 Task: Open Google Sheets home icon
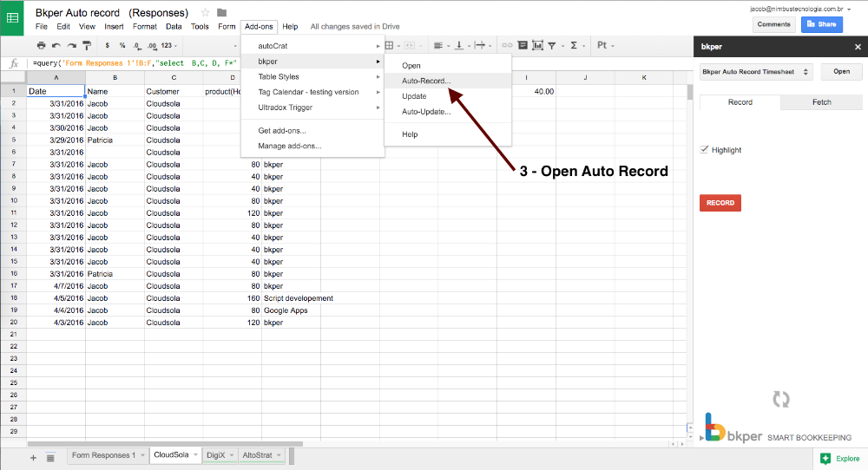click(x=11, y=17)
